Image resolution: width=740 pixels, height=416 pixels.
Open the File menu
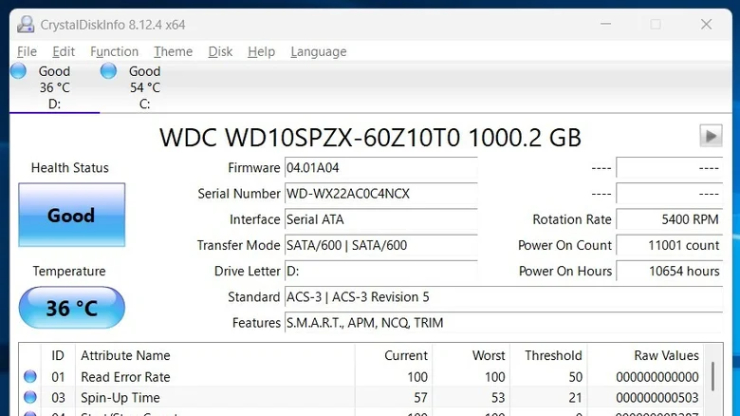[27, 52]
